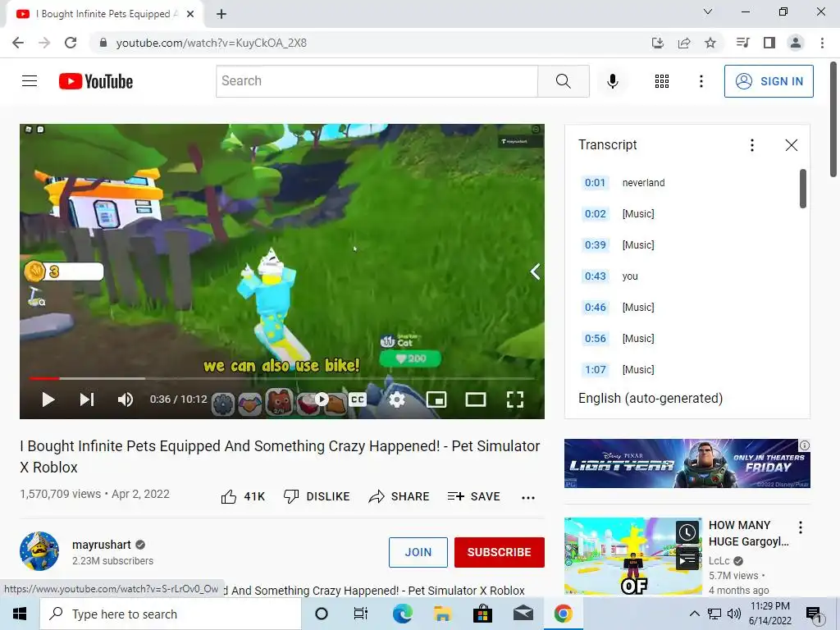
Task: Click the search magnifier button
Action: (x=563, y=81)
